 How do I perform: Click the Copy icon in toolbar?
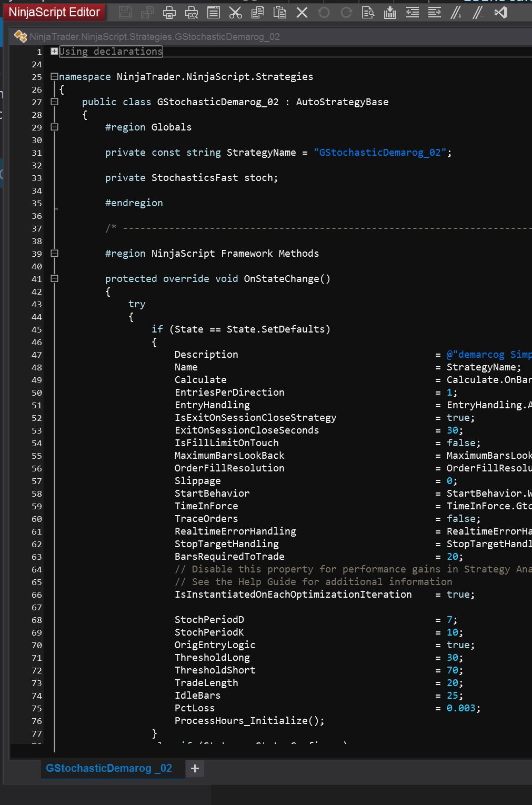[x=258, y=13]
